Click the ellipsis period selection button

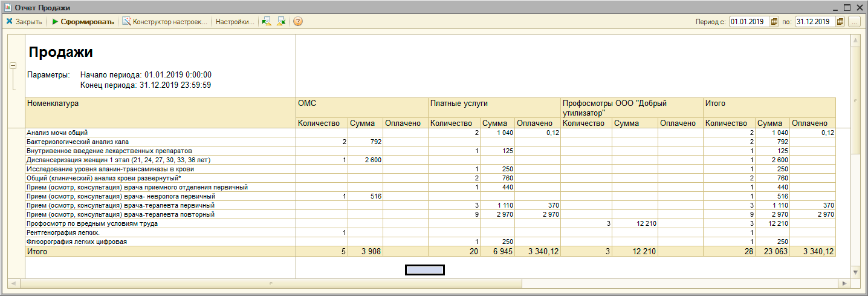(x=854, y=22)
